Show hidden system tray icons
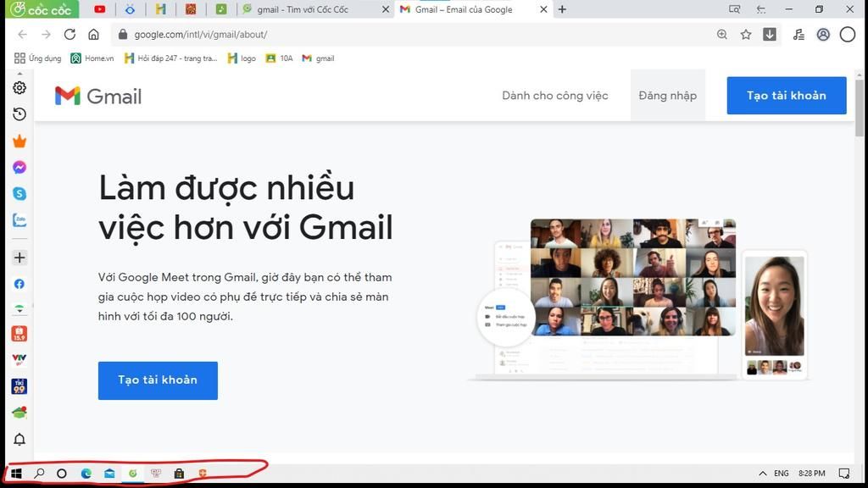Viewport: 868px width, 488px height. 762,474
